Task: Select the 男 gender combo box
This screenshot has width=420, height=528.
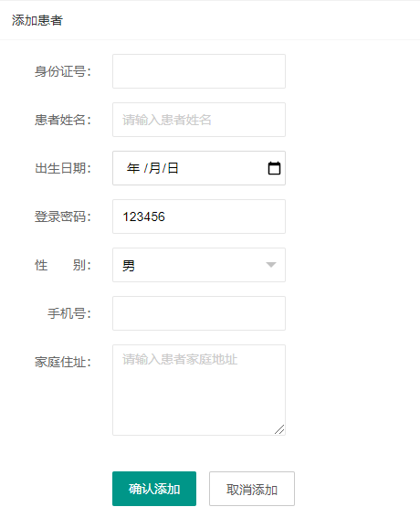Action: coord(199,265)
